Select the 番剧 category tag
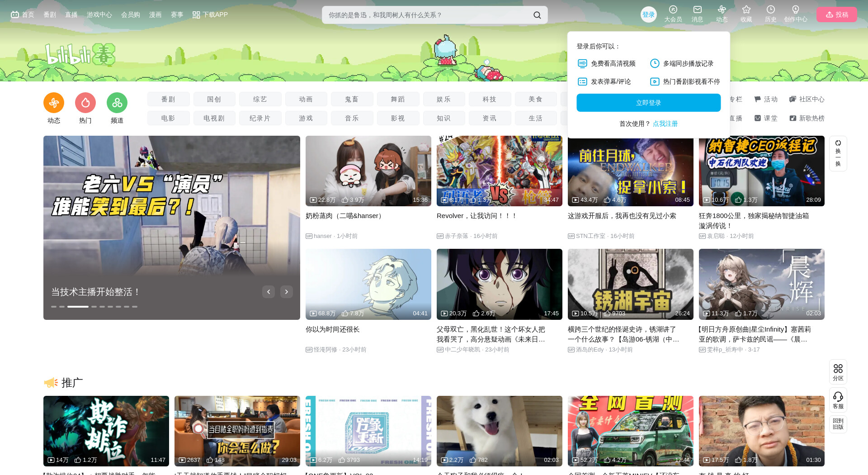The image size is (868, 475). click(x=169, y=99)
